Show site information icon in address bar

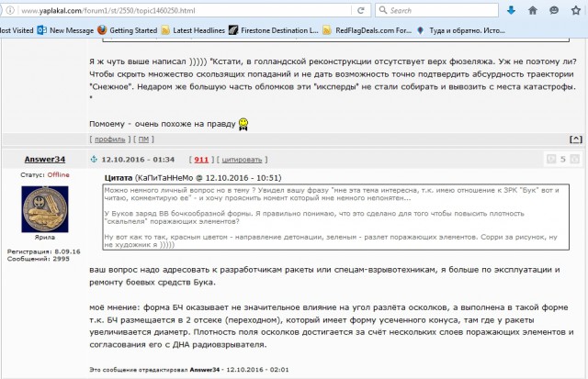10,10
